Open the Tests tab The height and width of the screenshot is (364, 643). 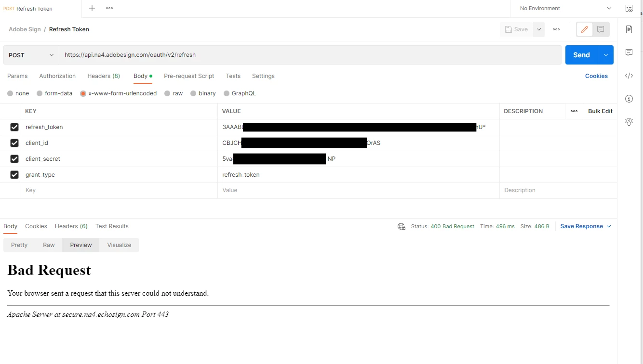(233, 76)
